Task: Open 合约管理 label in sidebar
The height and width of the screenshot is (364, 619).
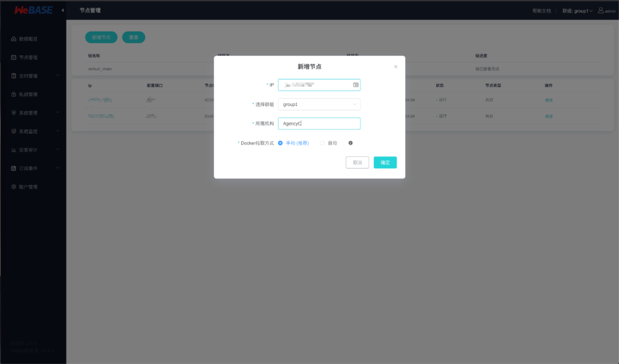Action: pyautogui.click(x=28, y=76)
